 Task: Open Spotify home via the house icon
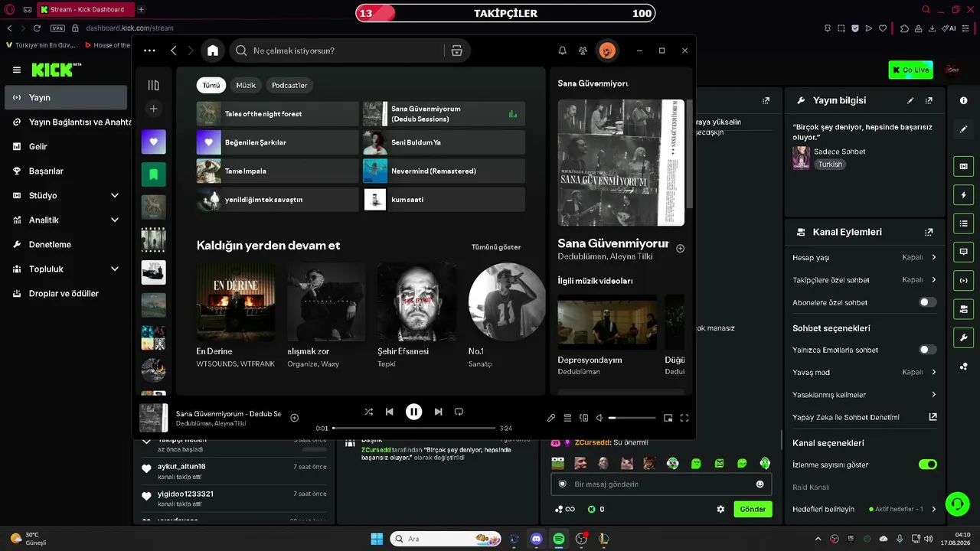[213, 51]
